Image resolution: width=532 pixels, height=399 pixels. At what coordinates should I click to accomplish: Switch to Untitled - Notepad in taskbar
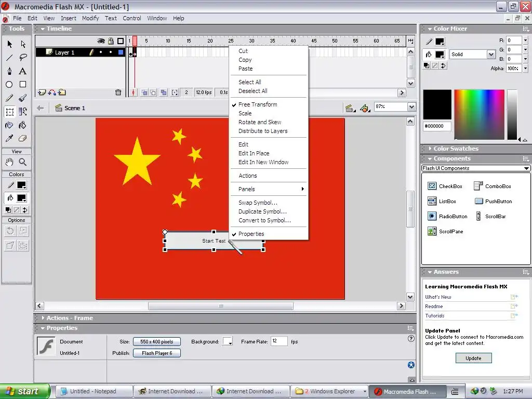(94, 392)
